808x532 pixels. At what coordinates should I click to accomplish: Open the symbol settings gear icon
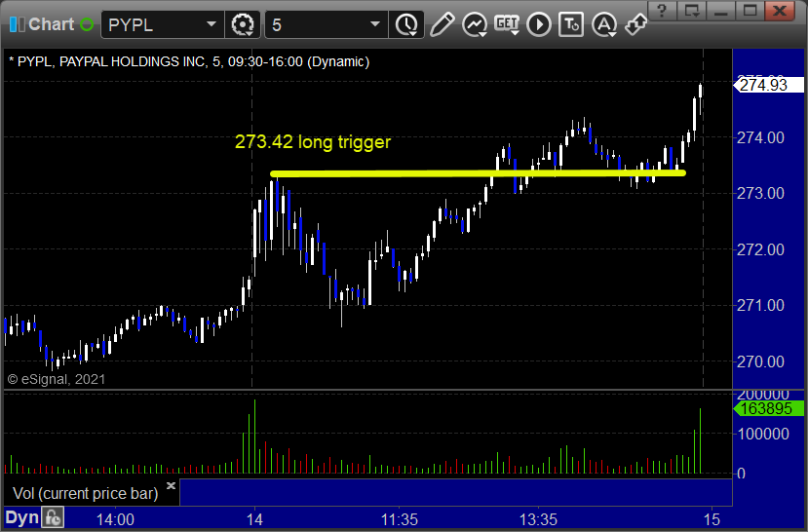click(x=242, y=24)
